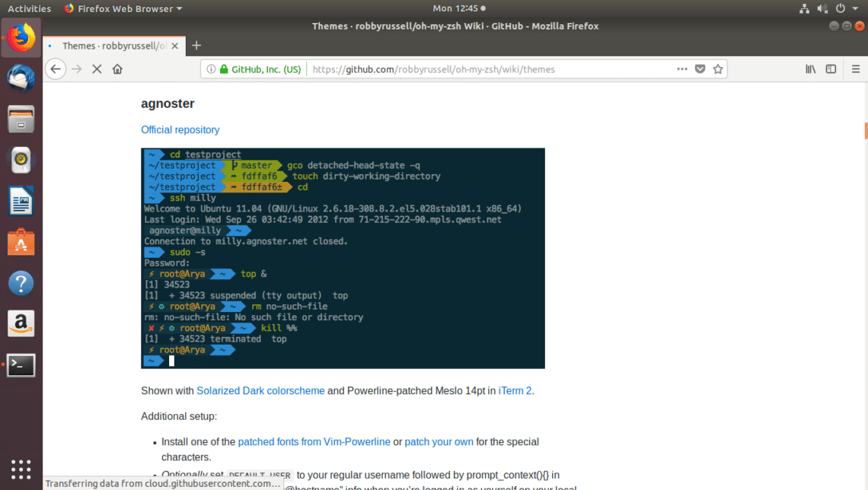Bookmark this page with the star icon
Screen dimensions: 868x490
[717, 69]
